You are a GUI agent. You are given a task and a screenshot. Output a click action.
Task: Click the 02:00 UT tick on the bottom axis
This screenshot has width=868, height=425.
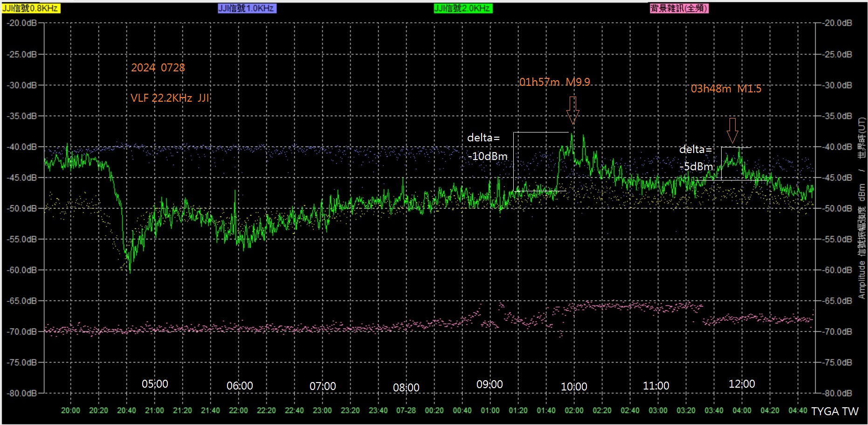click(574, 411)
